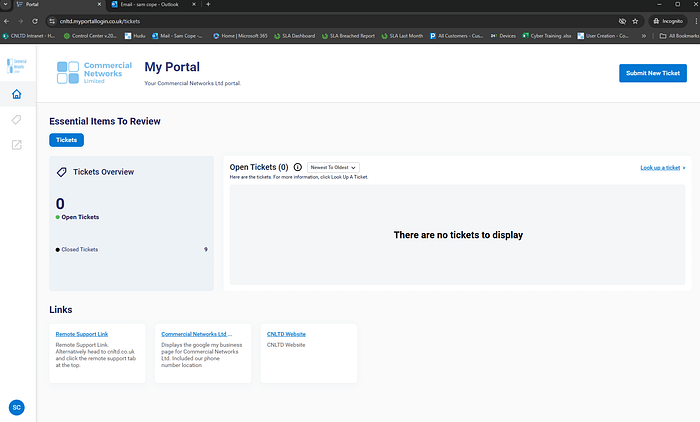This screenshot has width=700, height=422.
Task: Click the Open Tickets label under 0
Action: pyautogui.click(x=80, y=217)
